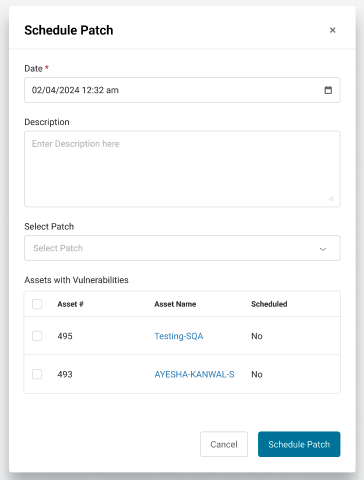Open the AYESHA-KANWAL-S asset link
The width and height of the screenshot is (364, 480).
click(194, 374)
